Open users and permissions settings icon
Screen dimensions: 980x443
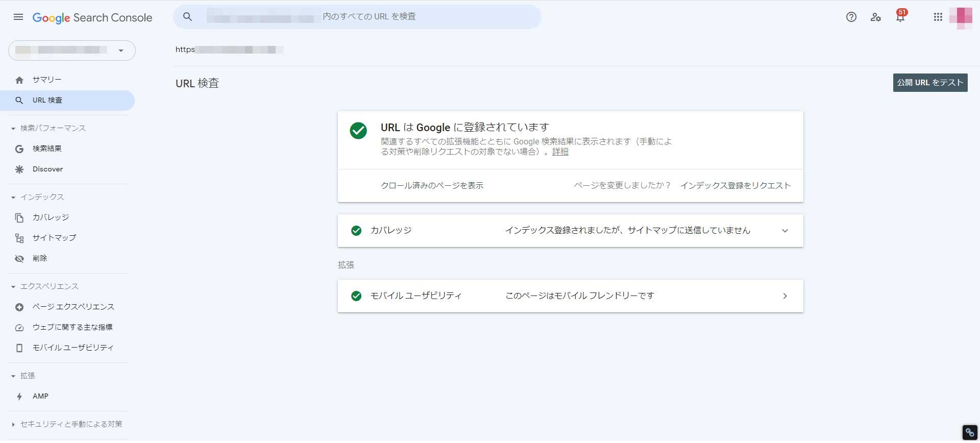point(876,17)
